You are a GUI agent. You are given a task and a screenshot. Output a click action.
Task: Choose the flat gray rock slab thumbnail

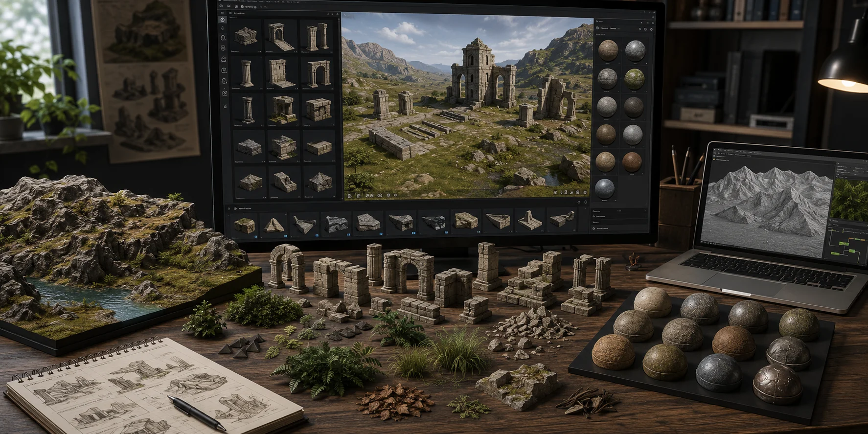(249, 146)
